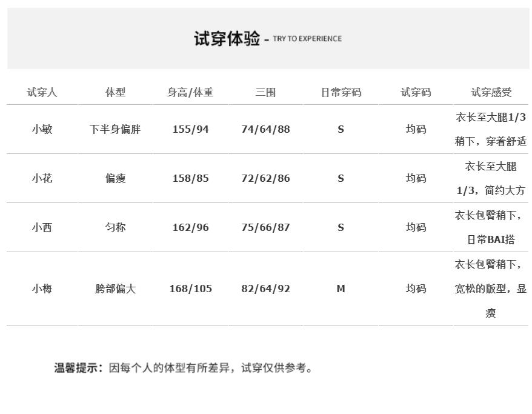The image size is (532, 414).
Task: Select the 试穿人 column header
Action: pos(42,92)
